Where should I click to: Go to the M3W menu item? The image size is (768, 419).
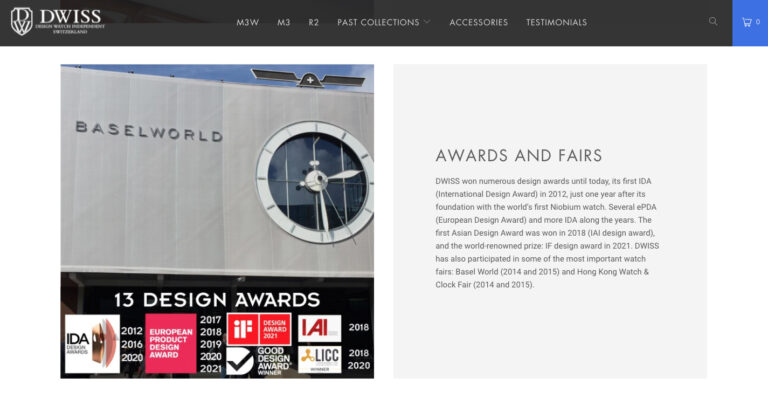coord(247,23)
